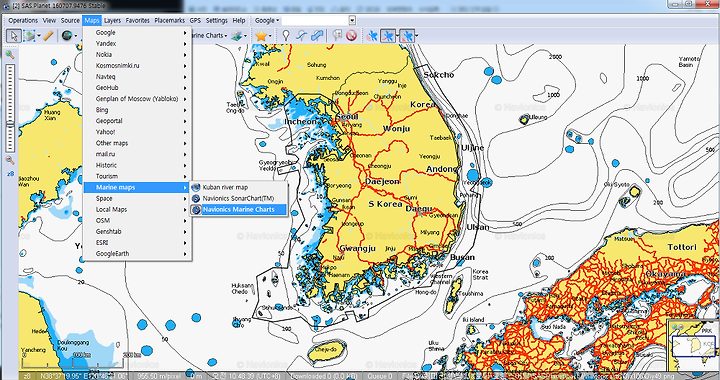Open the gold star favorites icon

tap(261, 35)
